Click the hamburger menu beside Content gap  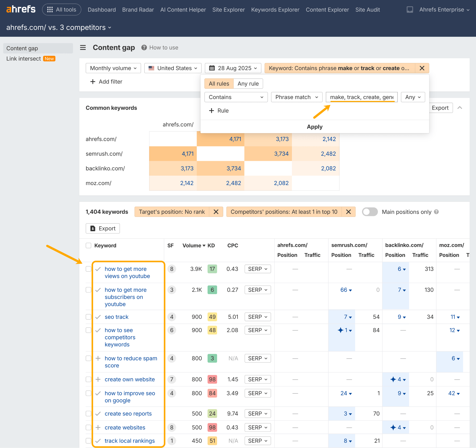coord(83,48)
